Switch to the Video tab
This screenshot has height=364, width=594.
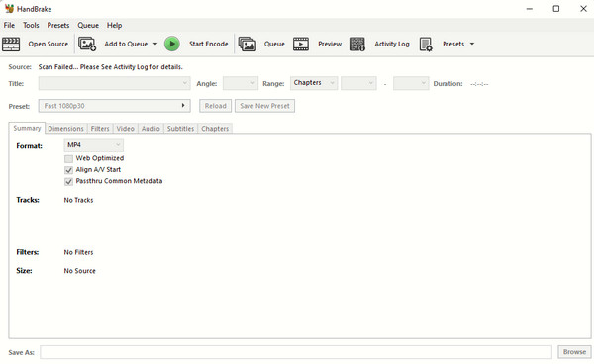click(x=126, y=129)
